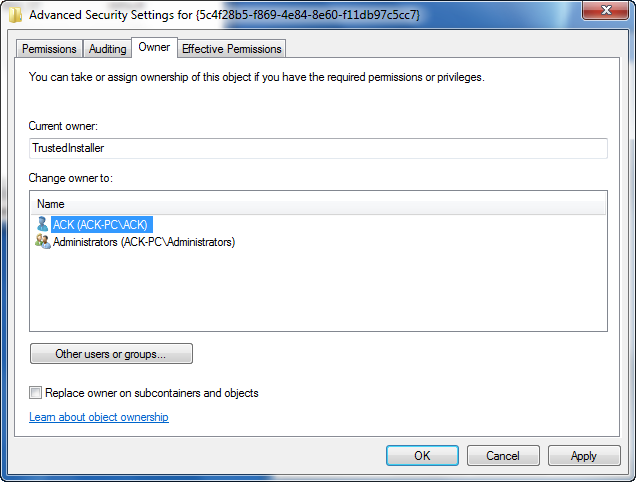Select ACK (ACK-PC\ACK) as new owner

click(101, 225)
